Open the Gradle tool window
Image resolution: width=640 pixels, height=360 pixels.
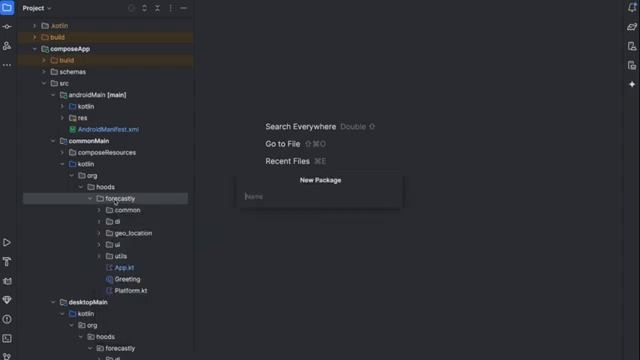pos(632,27)
